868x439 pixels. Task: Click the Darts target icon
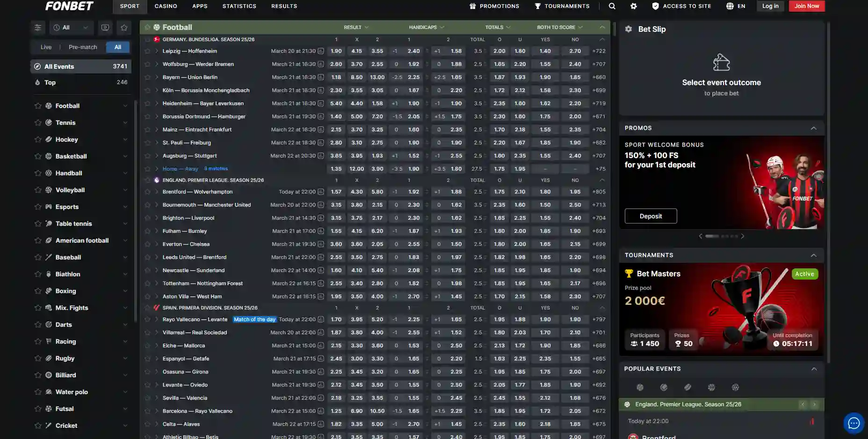pos(49,324)
